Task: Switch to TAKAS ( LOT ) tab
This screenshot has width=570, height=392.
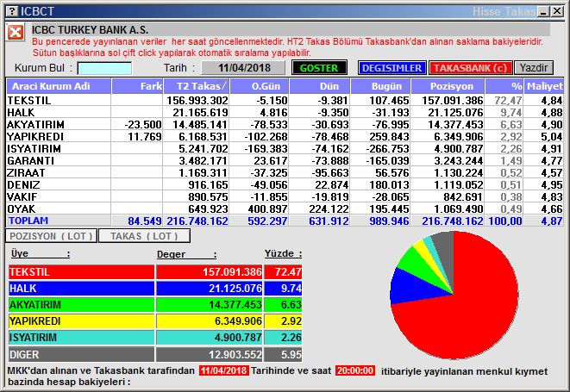Action: click(144, 236)
